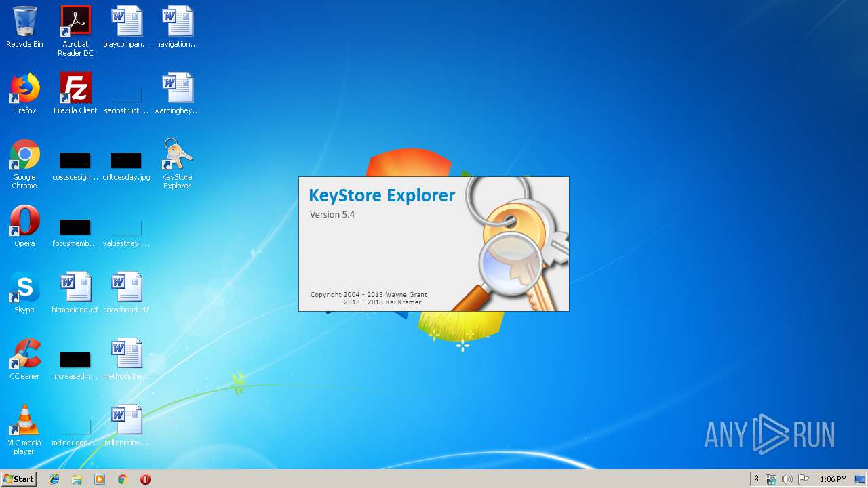The image size is (868, 488).
Task: Select the navigation... Word document icon
Action: [177, 27]
